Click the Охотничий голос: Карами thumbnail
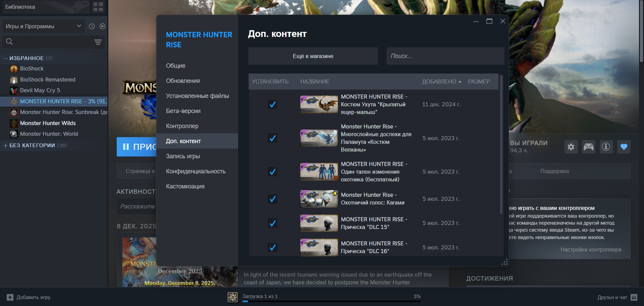Viewport: 644px width, 306px height. tap(319, 199)
